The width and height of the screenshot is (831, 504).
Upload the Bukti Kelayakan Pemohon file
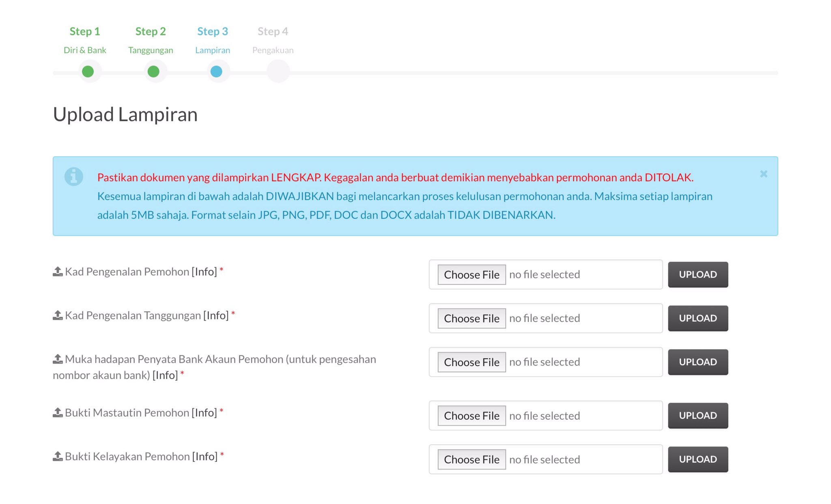(698, 459)
